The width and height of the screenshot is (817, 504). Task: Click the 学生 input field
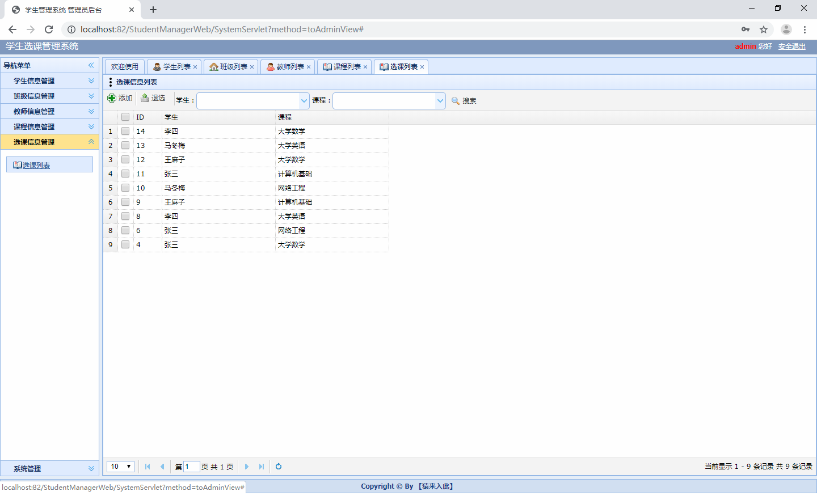[248, 101]
